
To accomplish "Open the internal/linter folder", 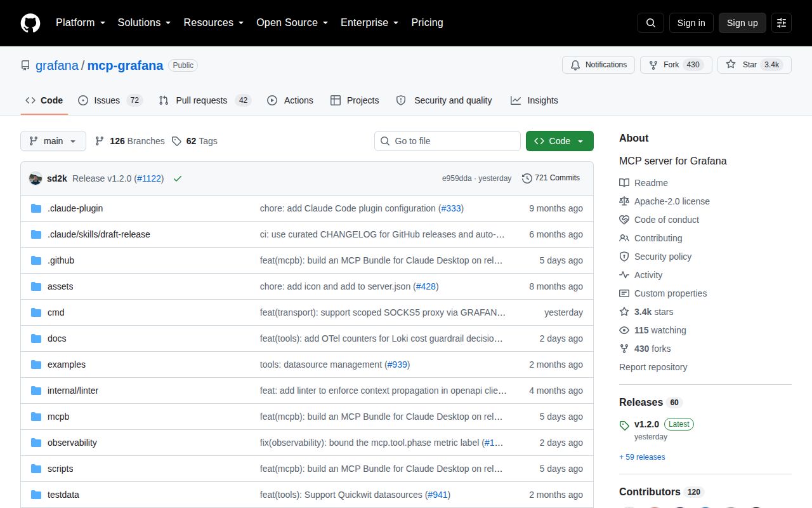I will (73, 391).
